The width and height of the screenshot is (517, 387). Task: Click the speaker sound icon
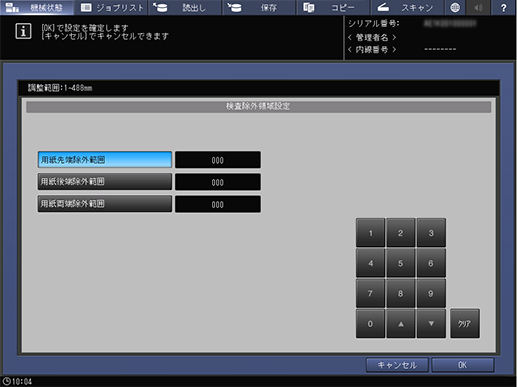click(x=478, y=7)
